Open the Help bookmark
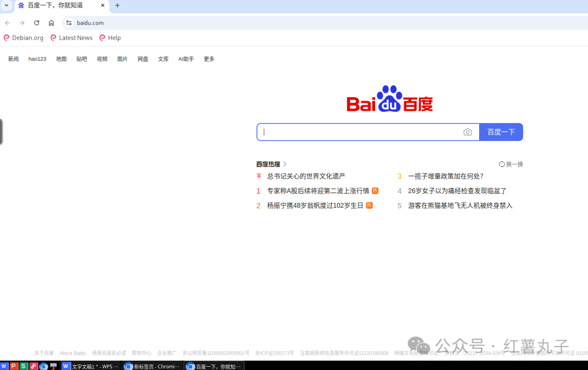This screenshot has width=588, height=370. [110, 38]
